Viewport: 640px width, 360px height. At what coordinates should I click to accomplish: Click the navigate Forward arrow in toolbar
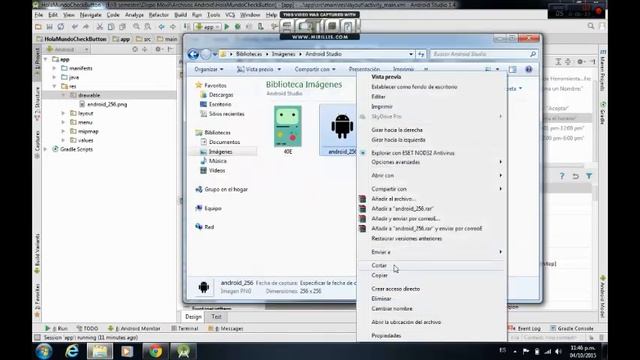point(173,27)
